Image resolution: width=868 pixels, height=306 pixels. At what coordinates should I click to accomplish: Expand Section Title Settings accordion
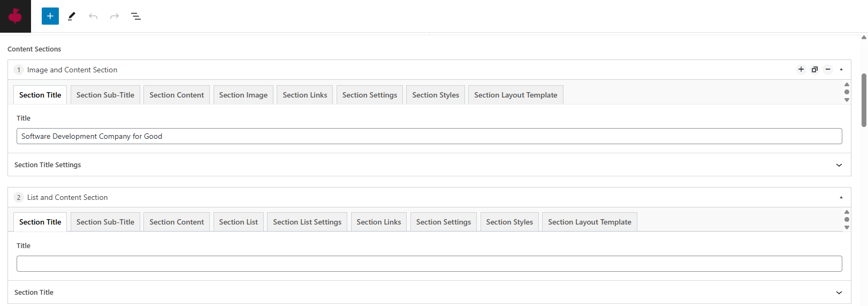[x=839, y=165]
